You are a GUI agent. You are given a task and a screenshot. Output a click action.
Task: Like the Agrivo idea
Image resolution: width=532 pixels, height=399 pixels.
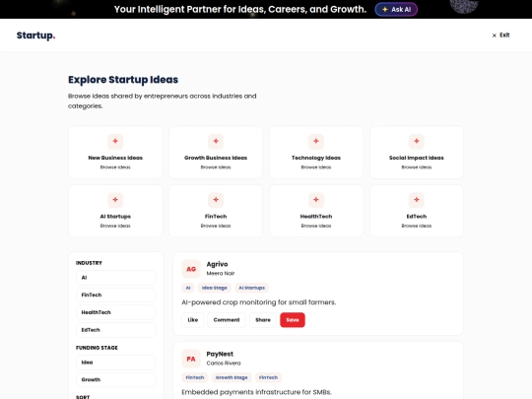(193, 320)
